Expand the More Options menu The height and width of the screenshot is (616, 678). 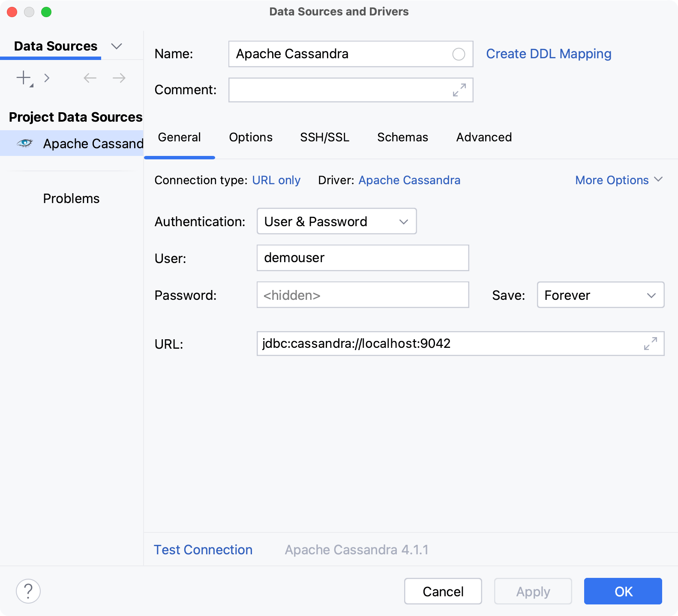click(619, 180)
